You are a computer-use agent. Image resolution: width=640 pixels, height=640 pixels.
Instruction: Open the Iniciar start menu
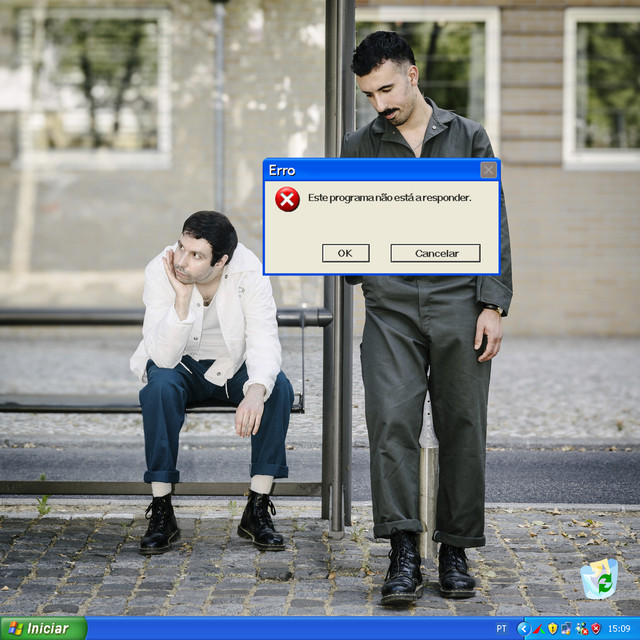pyautogui.click(x=43, y=628)
